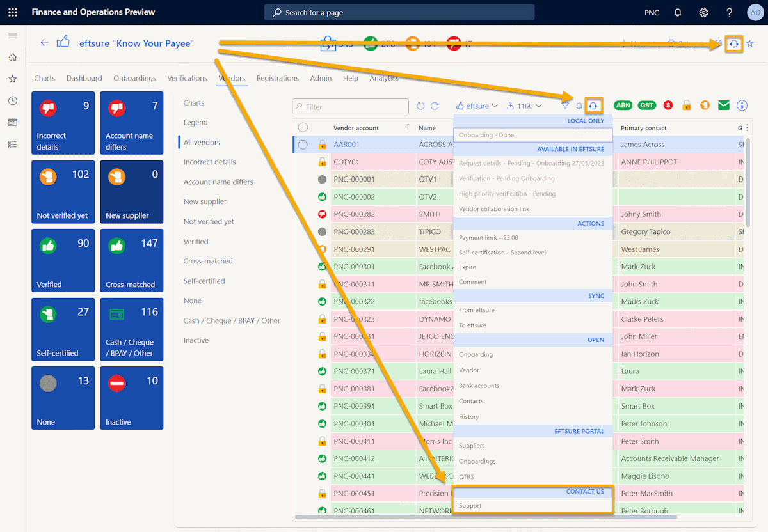This screenshot has width=768, height=532.
Task: Switch to the Verifications tab
Action: 187,78
